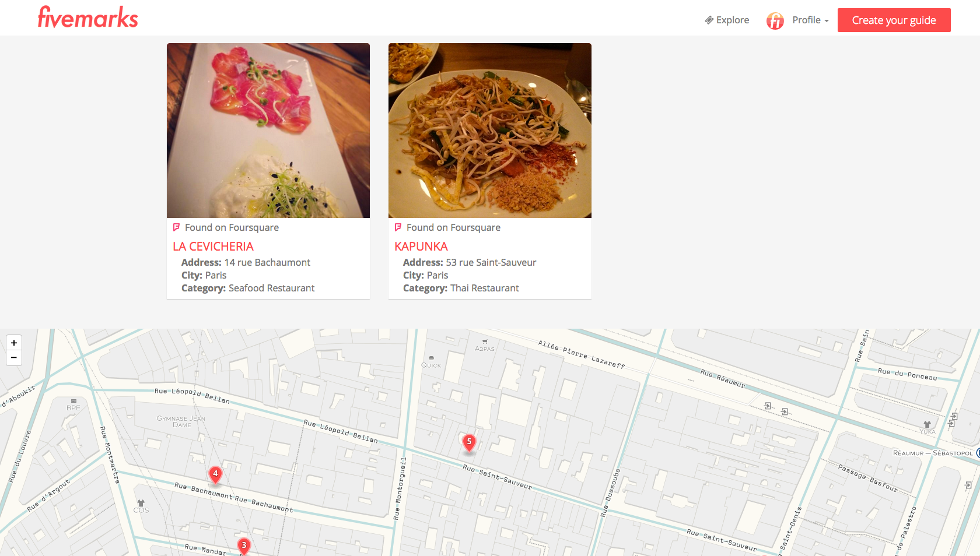Viewport: 980px width, 556px height.
Task: Click the Réaumur–Sébastopol metro station label
Action: pos(933,453)
